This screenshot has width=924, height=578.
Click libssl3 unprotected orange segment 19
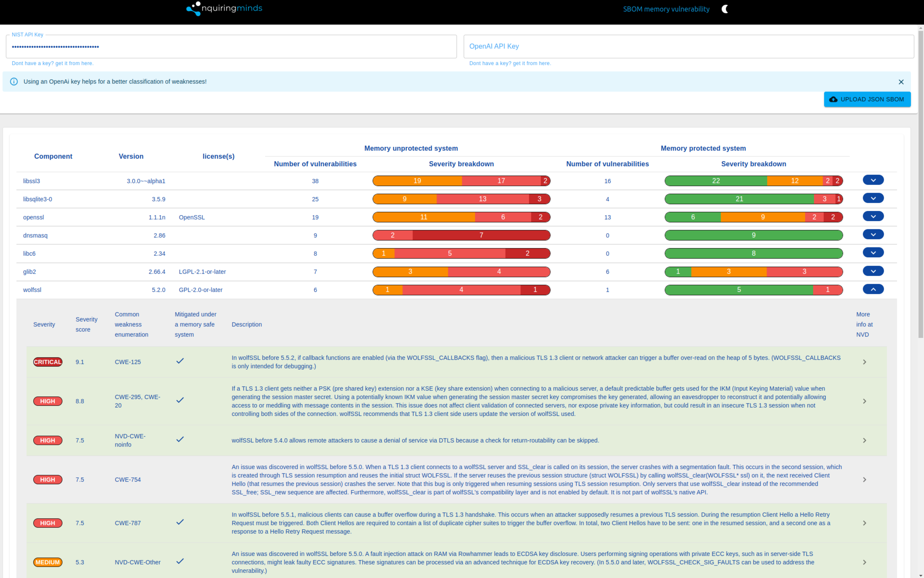pyautogui.click(x=417, y=181)
